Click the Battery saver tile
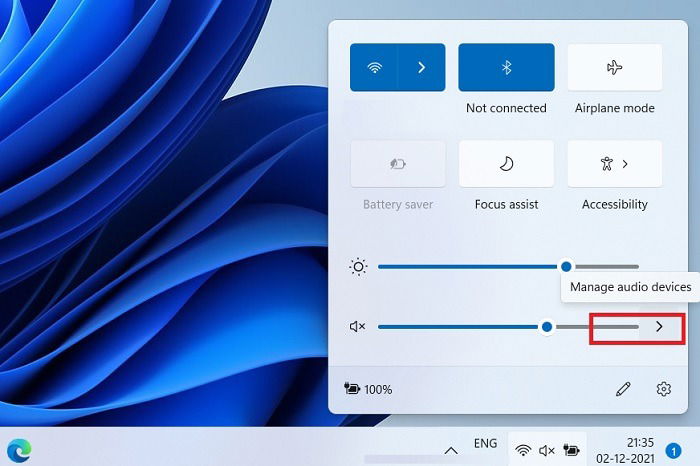The image size is (700, 466). (x=398, y=164)
